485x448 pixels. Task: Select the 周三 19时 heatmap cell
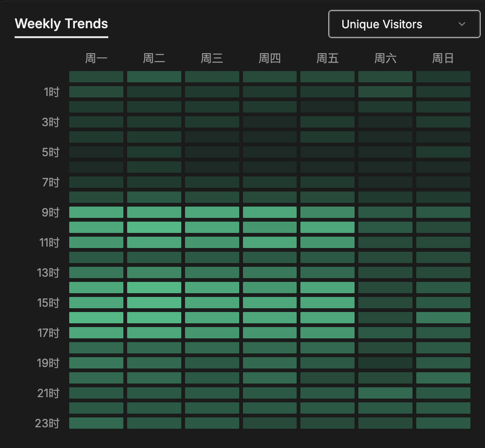(212, 363)
